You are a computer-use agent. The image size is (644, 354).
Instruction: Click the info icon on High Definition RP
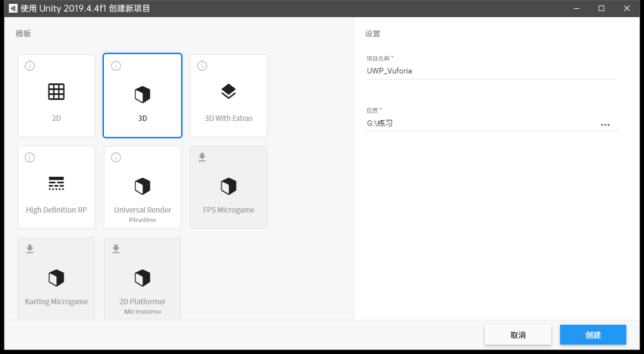tap(30, 157)
